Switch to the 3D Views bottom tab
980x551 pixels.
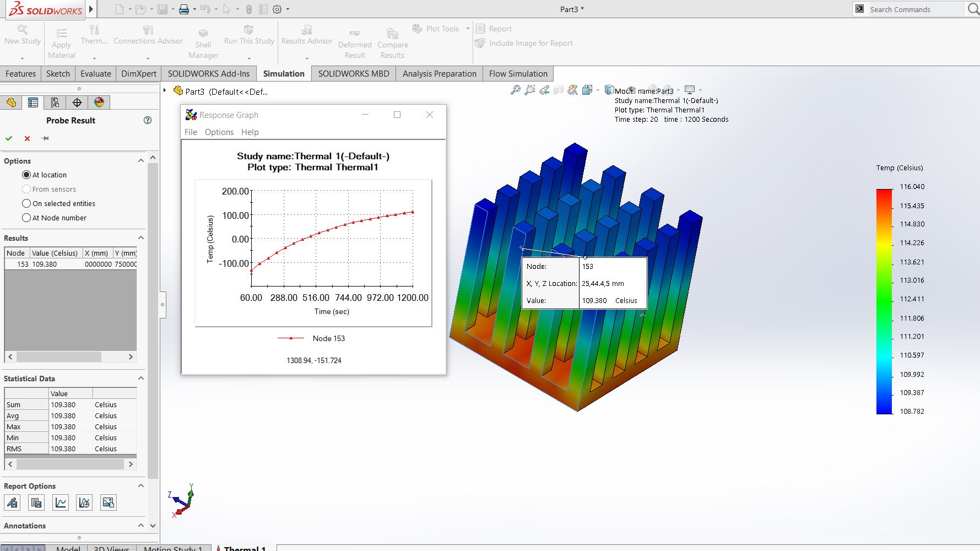click(x=111, y=548)
